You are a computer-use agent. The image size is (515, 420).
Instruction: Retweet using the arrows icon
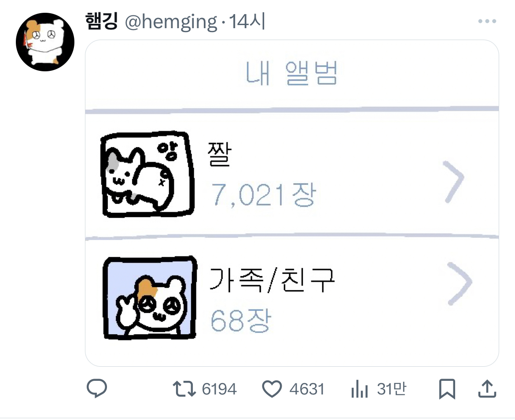tap(184, 389)
